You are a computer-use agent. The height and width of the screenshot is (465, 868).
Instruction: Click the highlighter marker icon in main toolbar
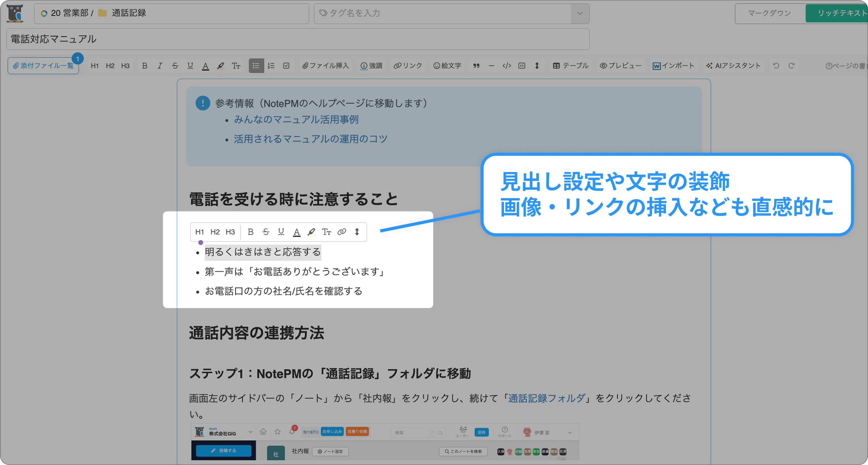[x=220, y=66]
